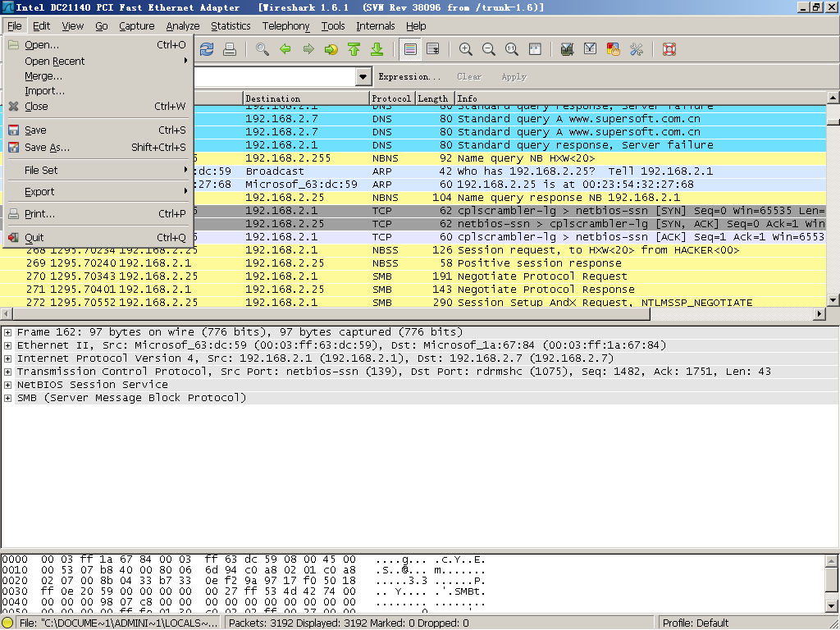Open Display filters toolbar icon
The width and height of the screenshot is (840, 630).
591,49
